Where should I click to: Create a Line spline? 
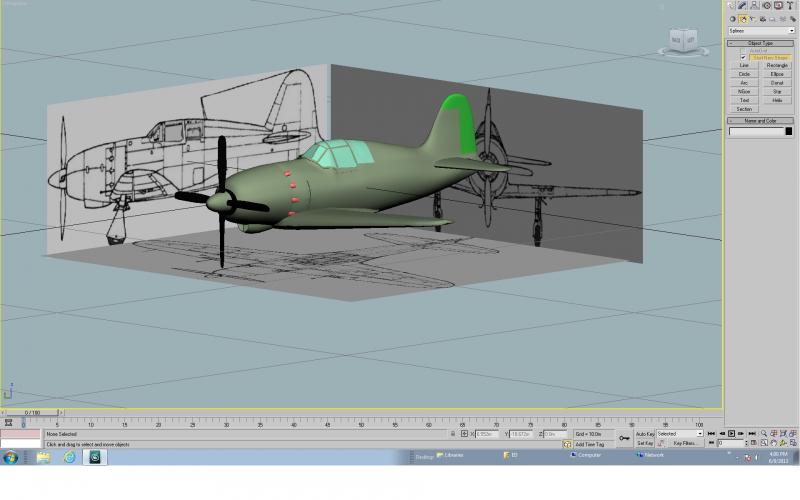(x=744, y=65)
